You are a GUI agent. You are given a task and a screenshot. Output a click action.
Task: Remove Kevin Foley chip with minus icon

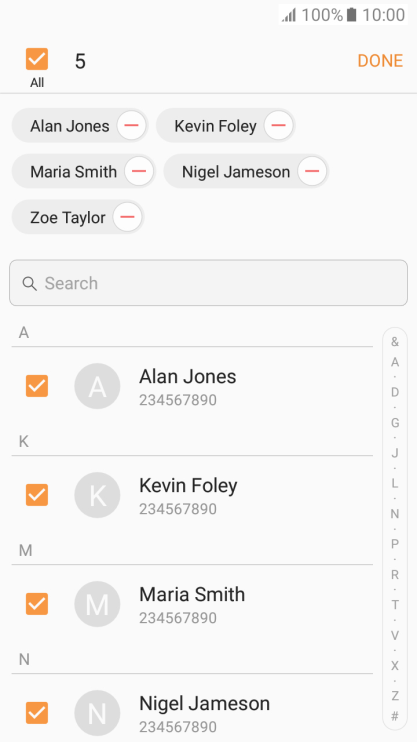pos(278,125)
